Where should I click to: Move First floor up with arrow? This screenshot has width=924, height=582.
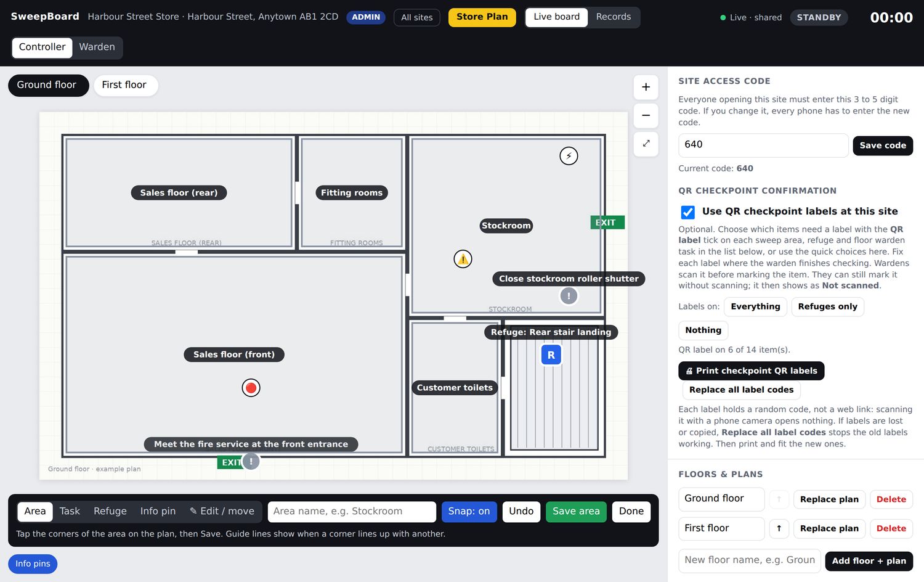[779, 528]
